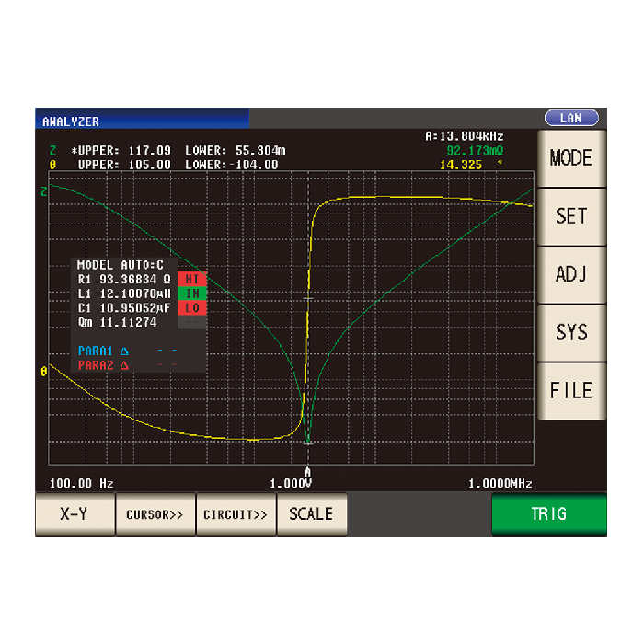Open the SET measurement settings
Image resolution: width=644 pixels, height=644 pixels.
(571, 216)
